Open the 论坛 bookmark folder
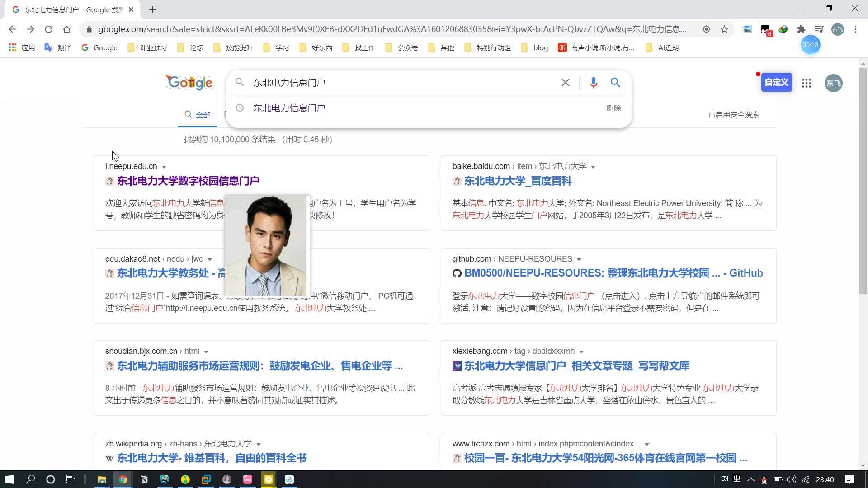The height and width of the screenshot is (488, 868). coord(190,47)
